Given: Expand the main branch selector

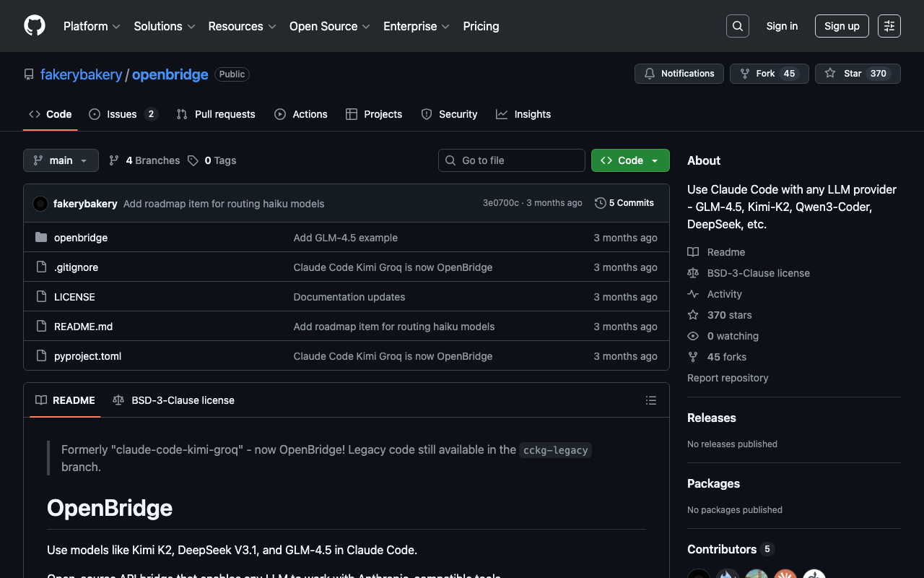Looking at the screenshot, I should click(61, 160).
